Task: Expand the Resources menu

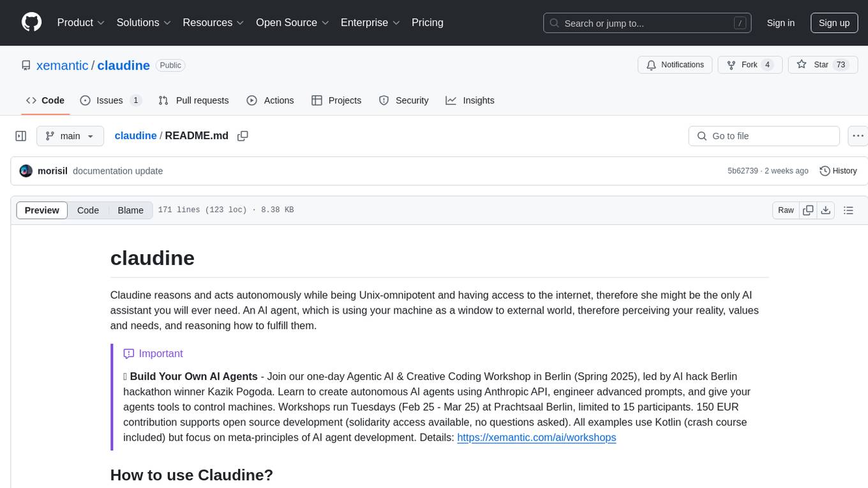Action: pos(213,22)
